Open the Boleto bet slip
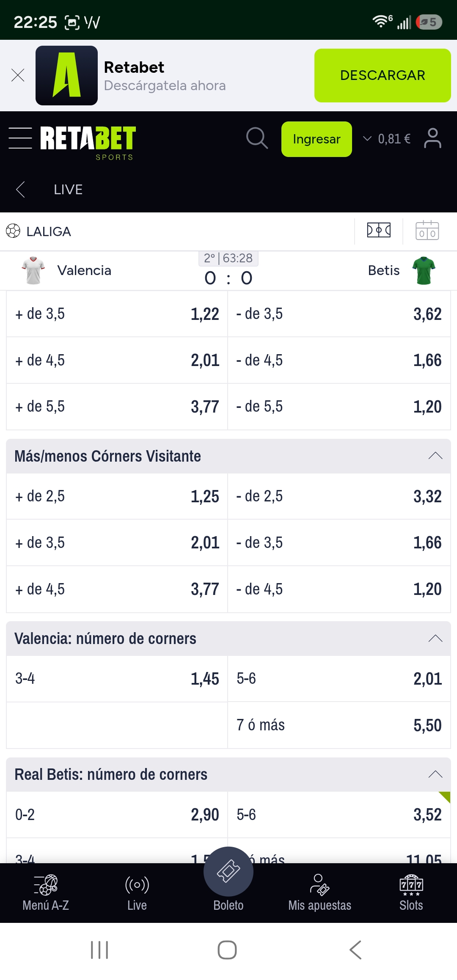The image size is (457, 980). pos(228,881)
